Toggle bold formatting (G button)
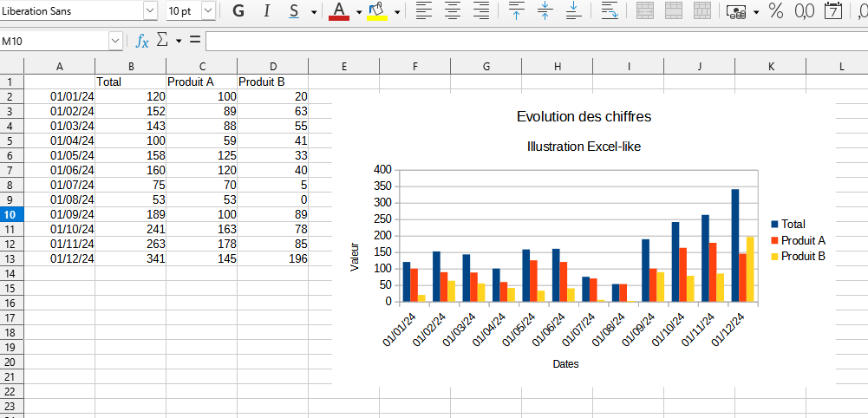The width and height of the screenshot is (868, 418). tap(238, 11)
